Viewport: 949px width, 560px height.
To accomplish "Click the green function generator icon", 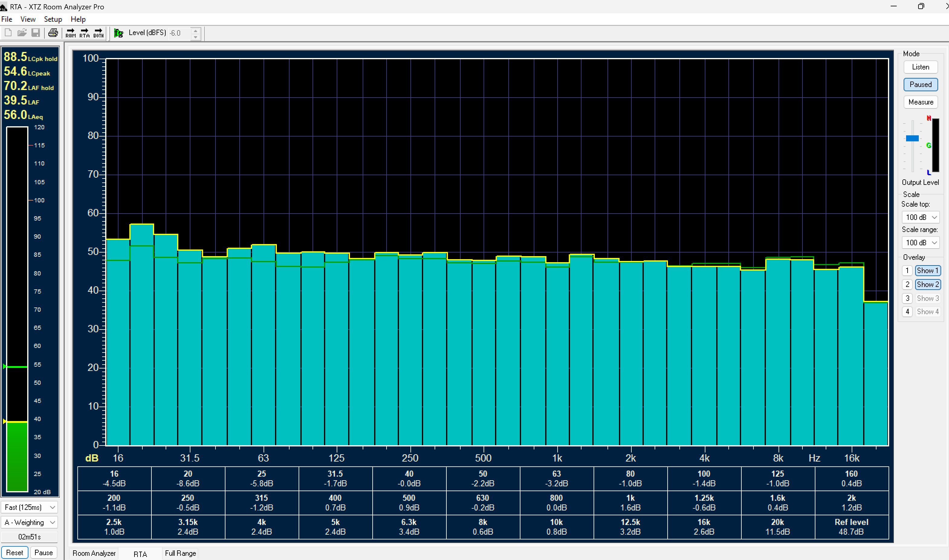I will [x=118, y=33].
